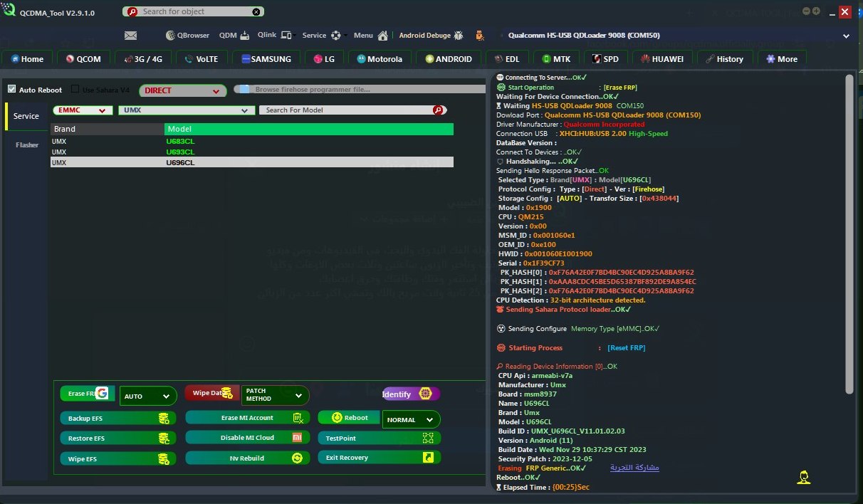
Task: Clear the Search for object field
Action: 257,11
